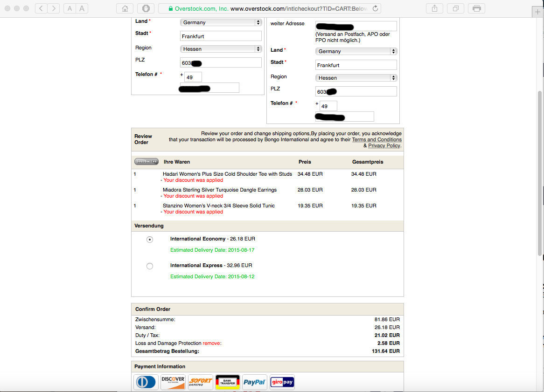Click the PLZ input field

pos(221,62)
